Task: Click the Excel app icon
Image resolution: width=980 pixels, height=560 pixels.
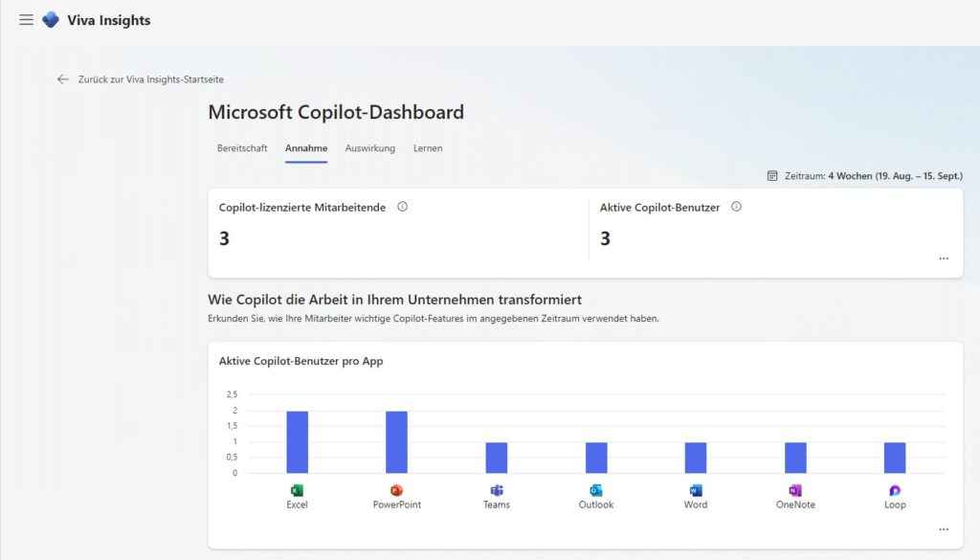Action: pos(297,491)
